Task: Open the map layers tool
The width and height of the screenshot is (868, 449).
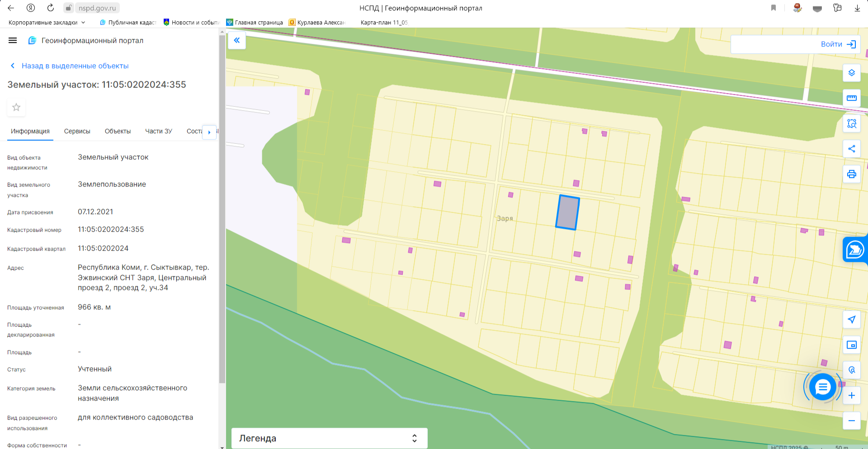Action: click(851, 73)
